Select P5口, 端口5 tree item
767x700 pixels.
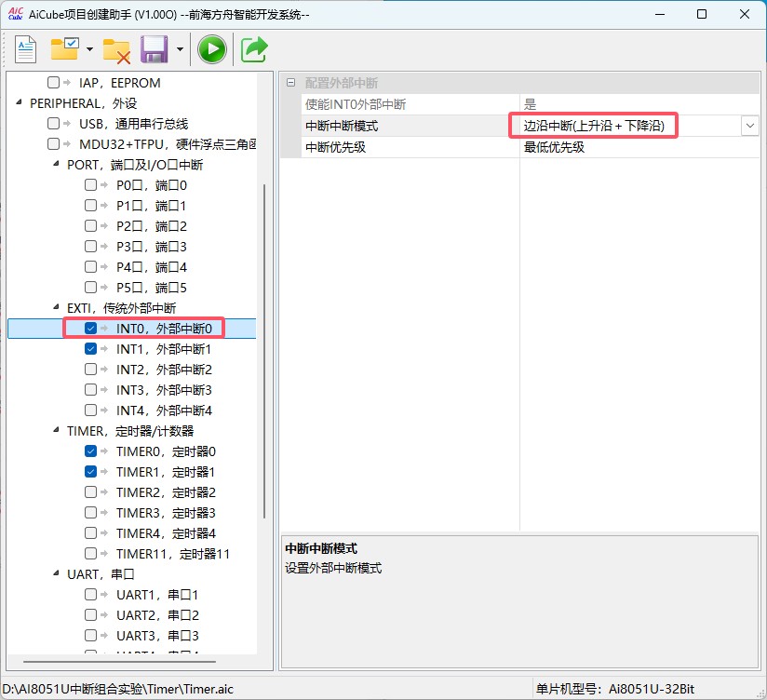point(152,288)
